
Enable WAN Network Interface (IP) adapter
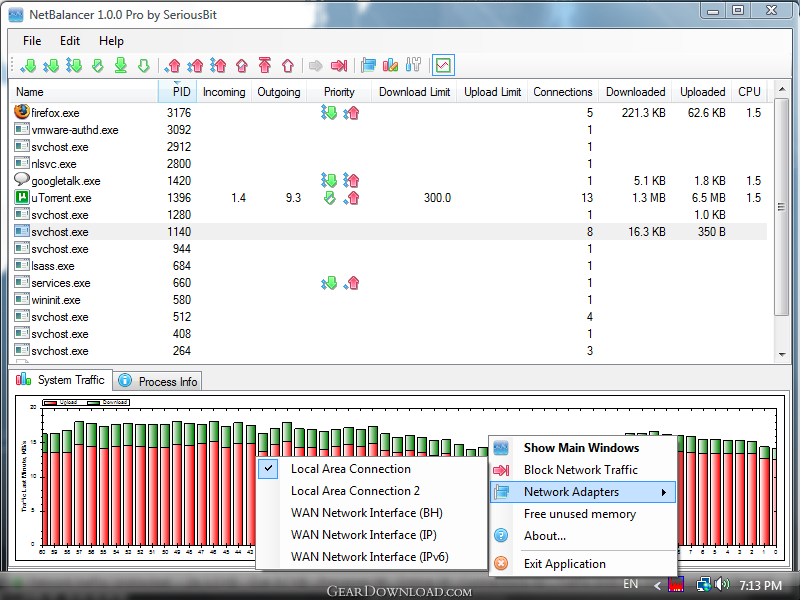(372, 535)
